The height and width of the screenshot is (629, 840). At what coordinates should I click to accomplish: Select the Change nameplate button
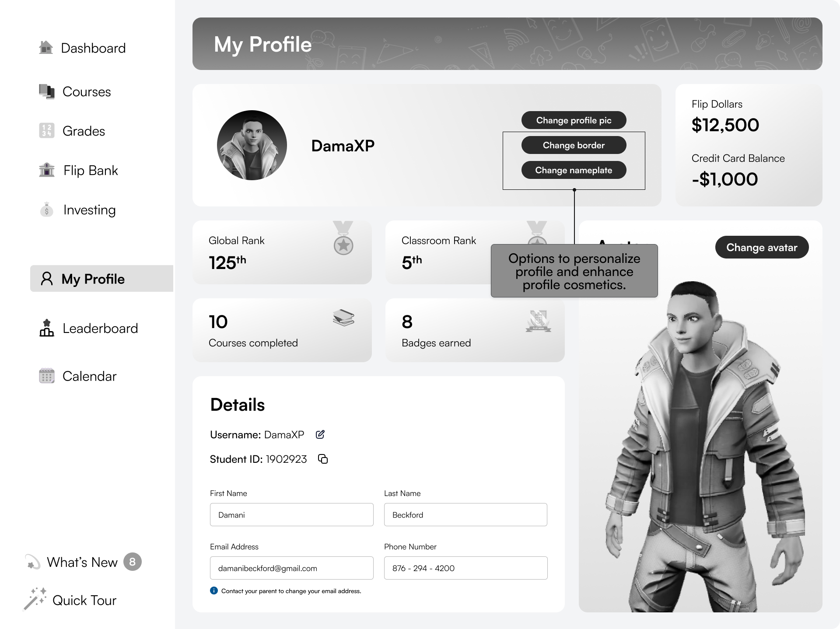pos(574,170)
